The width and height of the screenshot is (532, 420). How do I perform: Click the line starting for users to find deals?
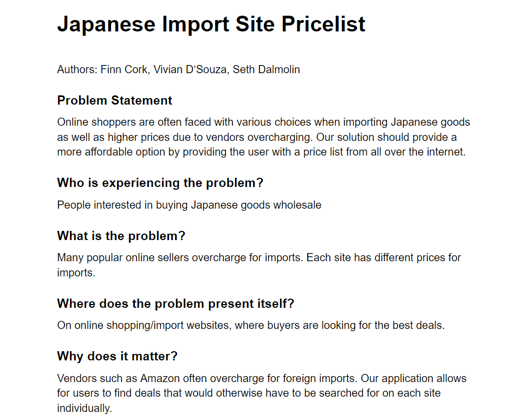tap(249, 393)
